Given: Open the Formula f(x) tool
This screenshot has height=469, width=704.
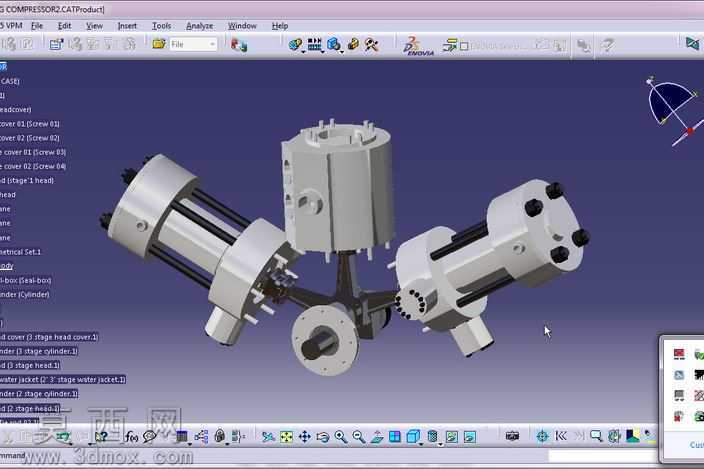Looking at the screenshot, I should pos(132,436).
